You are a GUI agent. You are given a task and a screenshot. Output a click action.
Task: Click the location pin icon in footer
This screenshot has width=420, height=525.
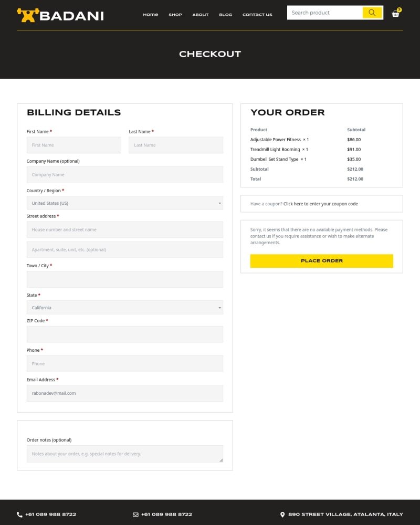point(282,514)
